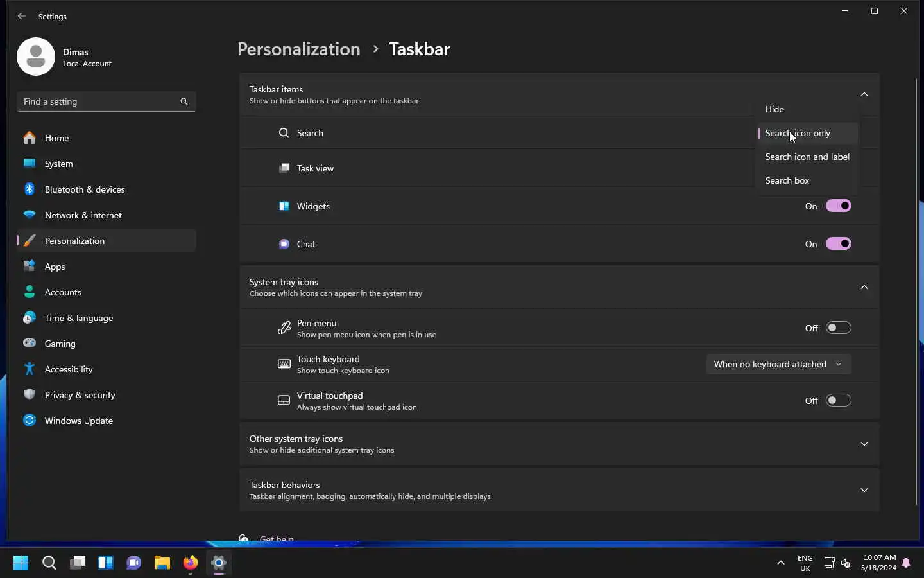The width and height of the screenshot is (924, 578).
Task: Click the Personalization breadcrumb link
Action: 299,49
